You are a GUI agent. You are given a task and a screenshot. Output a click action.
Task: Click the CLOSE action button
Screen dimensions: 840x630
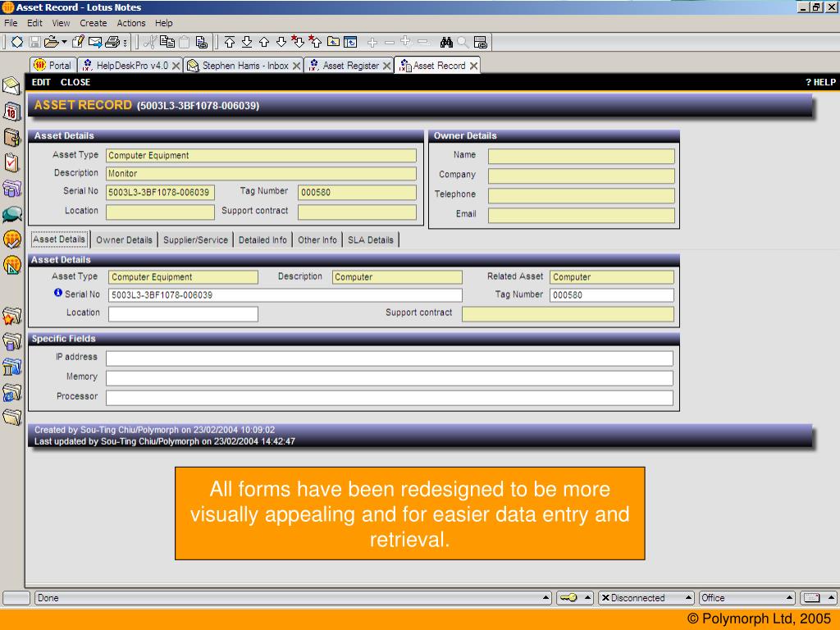(75, 83)
